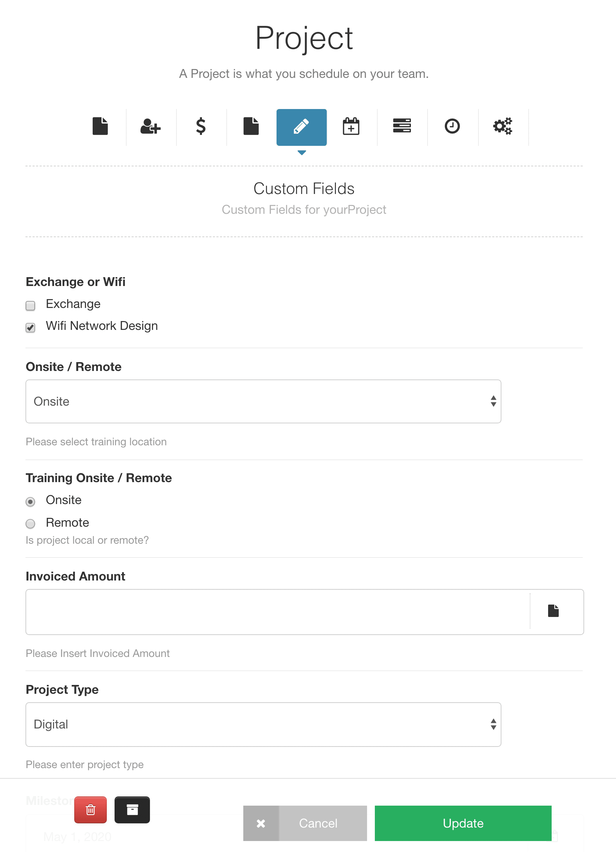
Task: Select the pencil Custom Fields tab
Action: click(x=301, y=127)
